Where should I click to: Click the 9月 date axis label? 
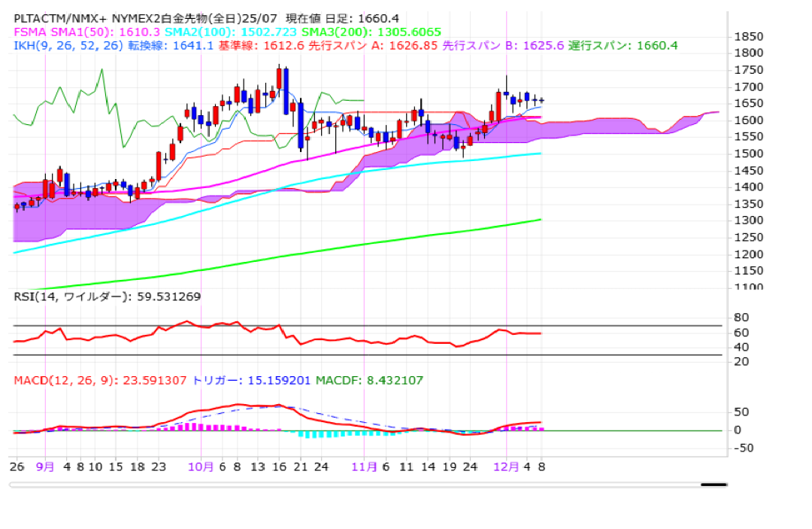(x=45, y=467)
